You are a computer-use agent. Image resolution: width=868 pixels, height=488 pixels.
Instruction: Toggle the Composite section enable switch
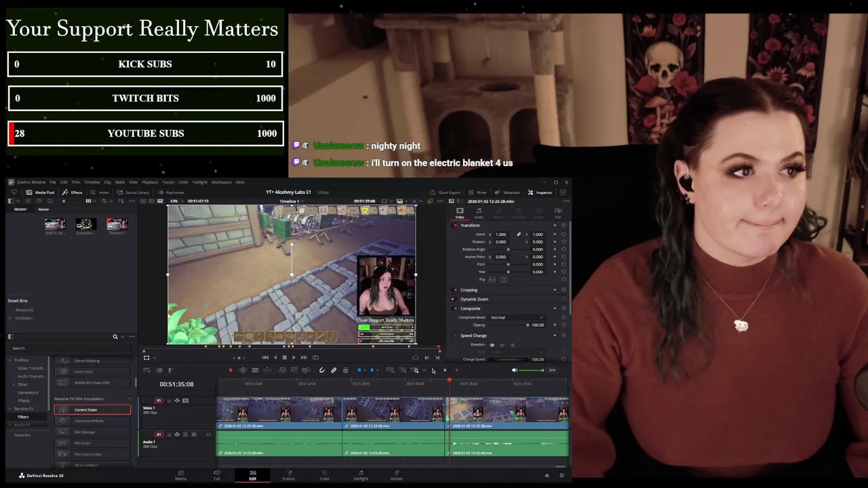pyautogui.click(x=455, y=308)
